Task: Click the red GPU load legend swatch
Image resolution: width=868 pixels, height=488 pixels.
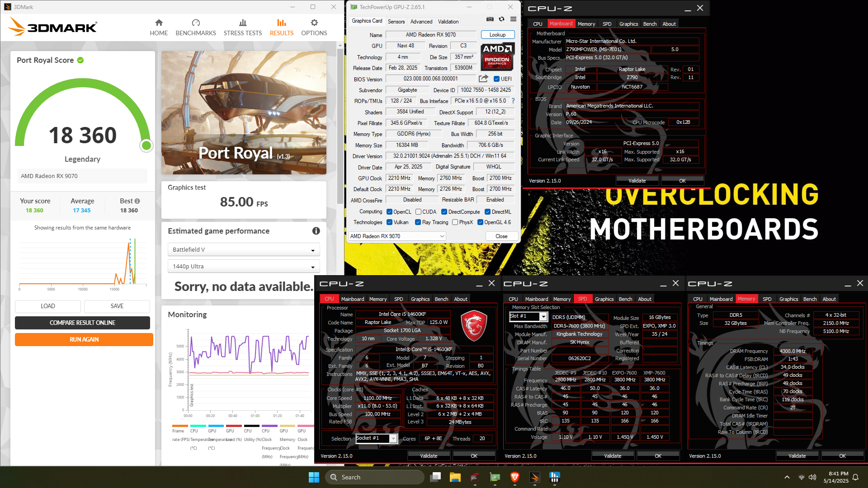Action: [x=234, y=426]
